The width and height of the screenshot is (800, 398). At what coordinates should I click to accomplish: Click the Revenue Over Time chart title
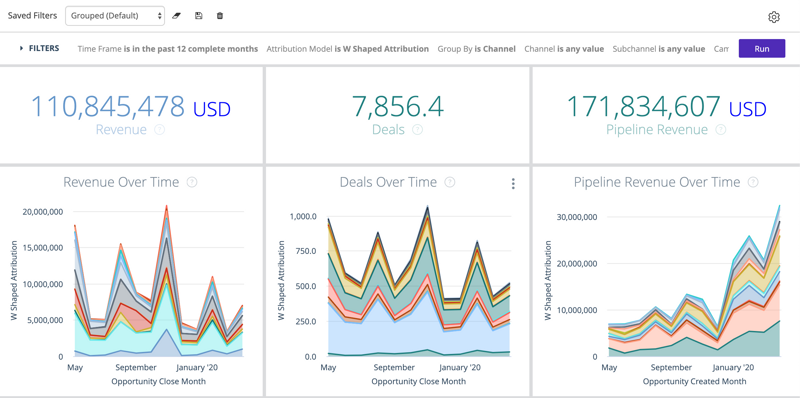click(121, 182)
